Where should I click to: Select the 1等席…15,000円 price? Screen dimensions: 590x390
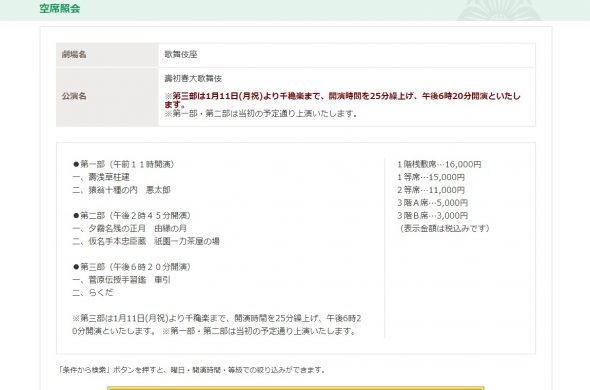coord(431,177)
